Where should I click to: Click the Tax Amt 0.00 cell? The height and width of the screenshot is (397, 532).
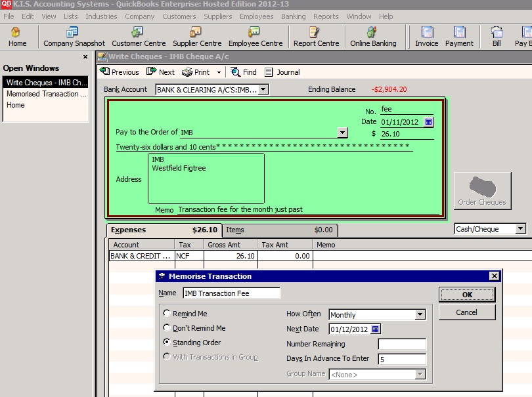coord(285,256)
